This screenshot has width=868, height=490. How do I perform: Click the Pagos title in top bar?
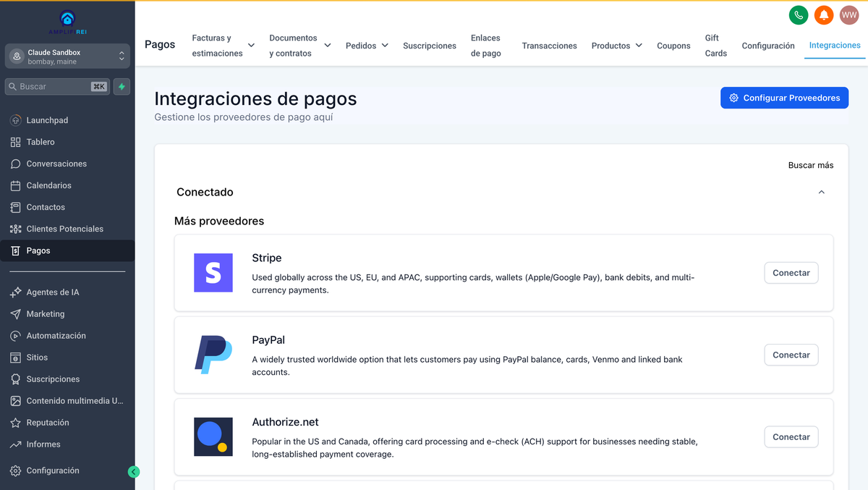point(160,45)
